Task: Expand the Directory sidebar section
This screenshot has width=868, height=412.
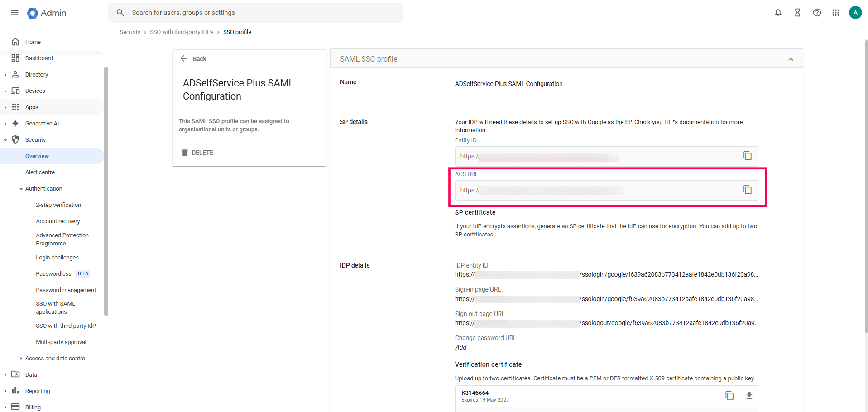Action: click(x=5, y=74)
